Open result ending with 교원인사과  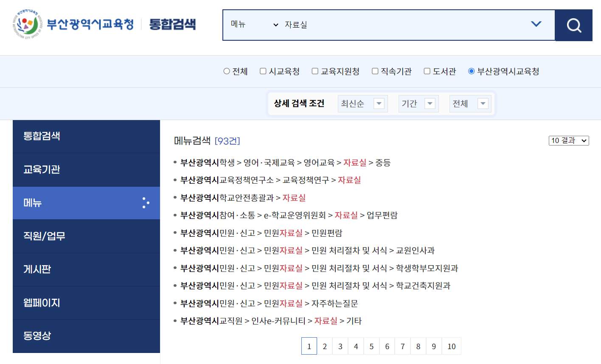[x=307, y=250]
